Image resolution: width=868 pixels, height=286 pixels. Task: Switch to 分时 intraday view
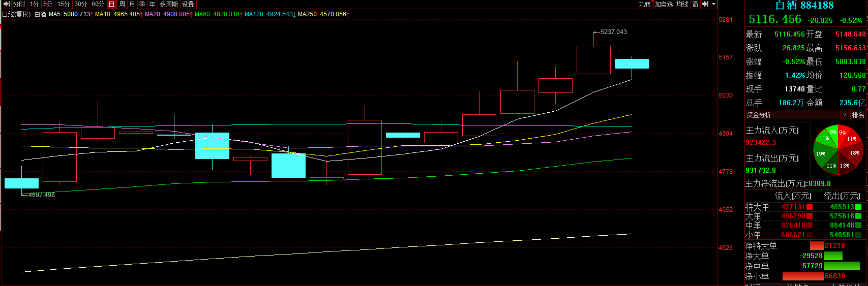click(x=19, y=4)
